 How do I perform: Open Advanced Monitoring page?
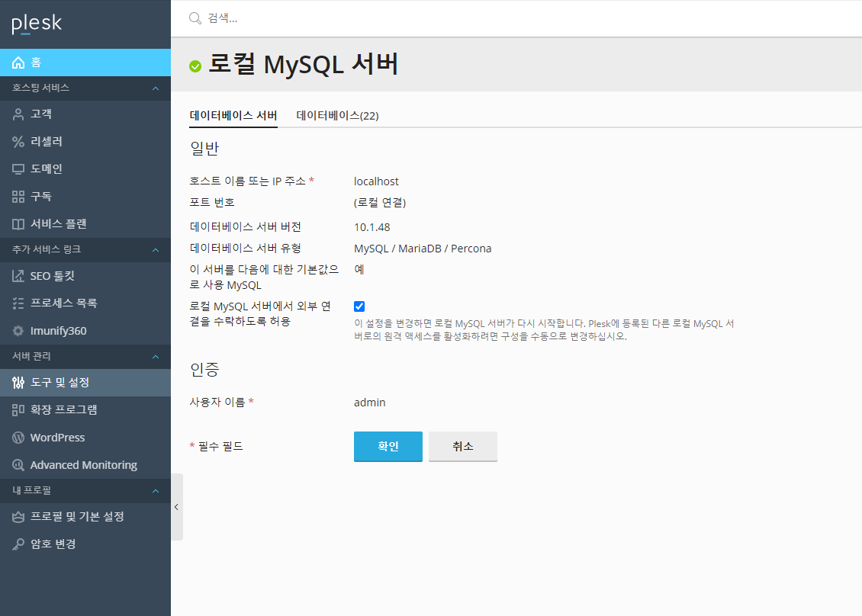coord(85,465)
